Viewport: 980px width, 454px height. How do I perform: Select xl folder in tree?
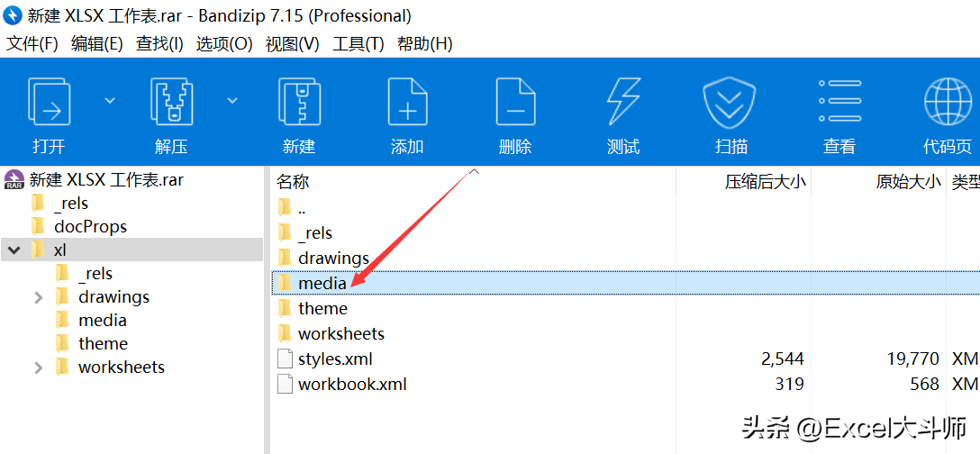click(60, 250)
